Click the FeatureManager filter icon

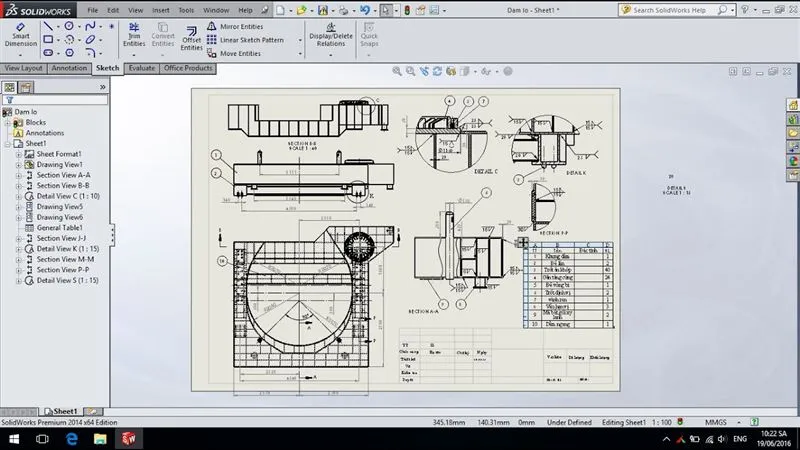(9, 100)
